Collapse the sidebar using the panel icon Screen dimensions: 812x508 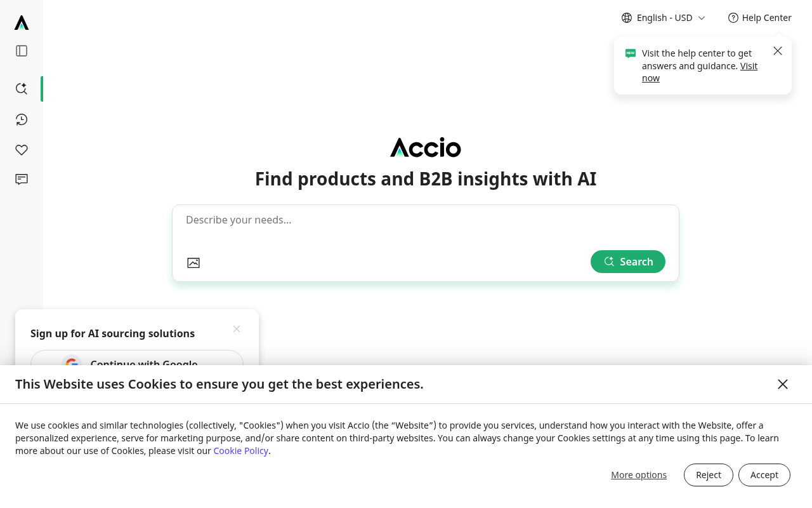[21, 50]
